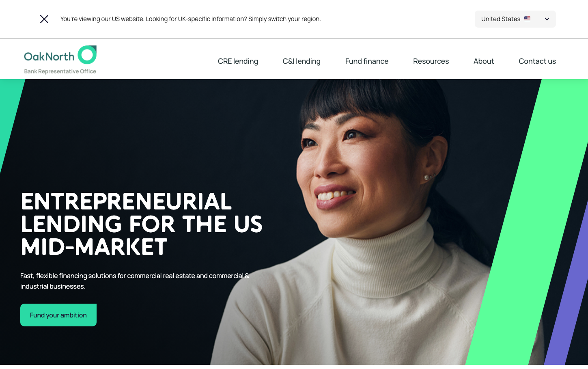Click the bright green diagonal stripe graphic
Viewport: 588px width, 369px height.
(528, 223)
